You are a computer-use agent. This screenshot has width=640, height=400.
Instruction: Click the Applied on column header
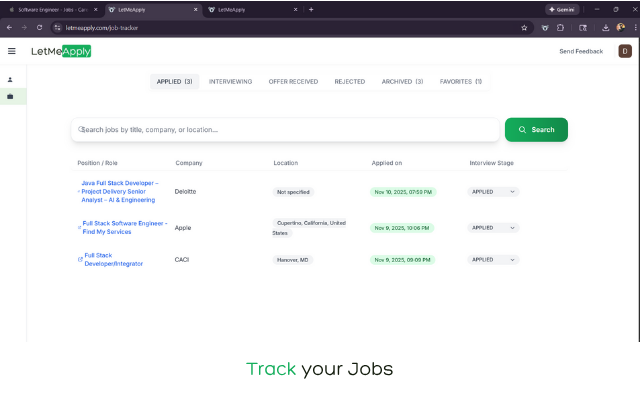[387, 163]
